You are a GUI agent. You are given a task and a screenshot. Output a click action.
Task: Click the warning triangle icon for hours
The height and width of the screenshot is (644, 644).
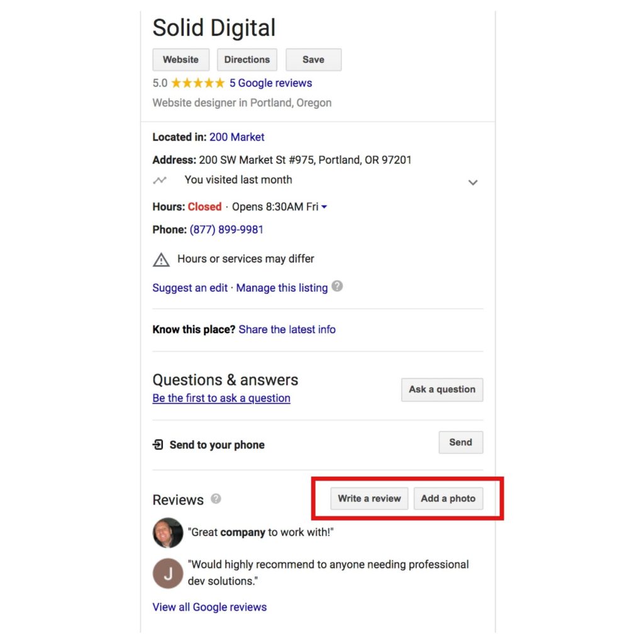pos(161,260)
